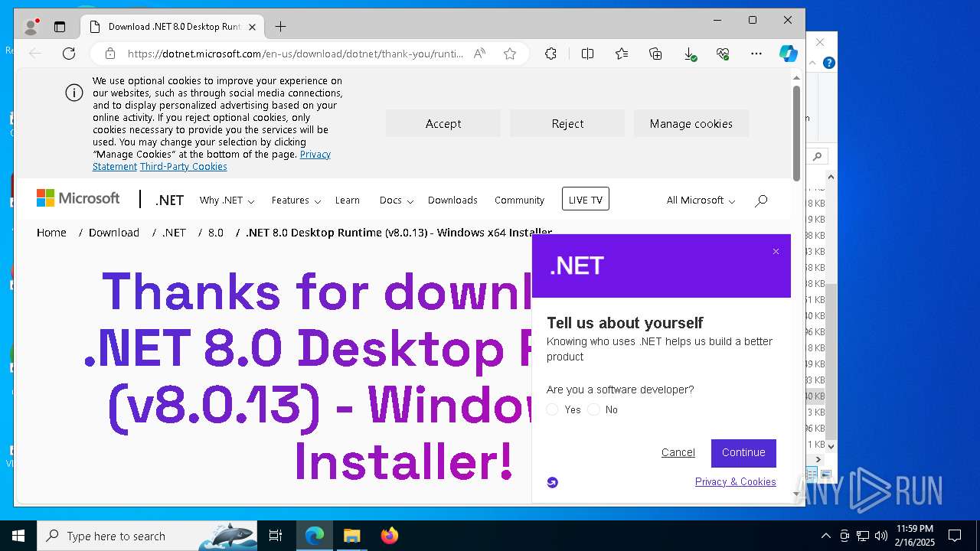Viewport: 980px width, 551px height.
Task: Click LIVE TV button
Action: (x=586, y=200)
